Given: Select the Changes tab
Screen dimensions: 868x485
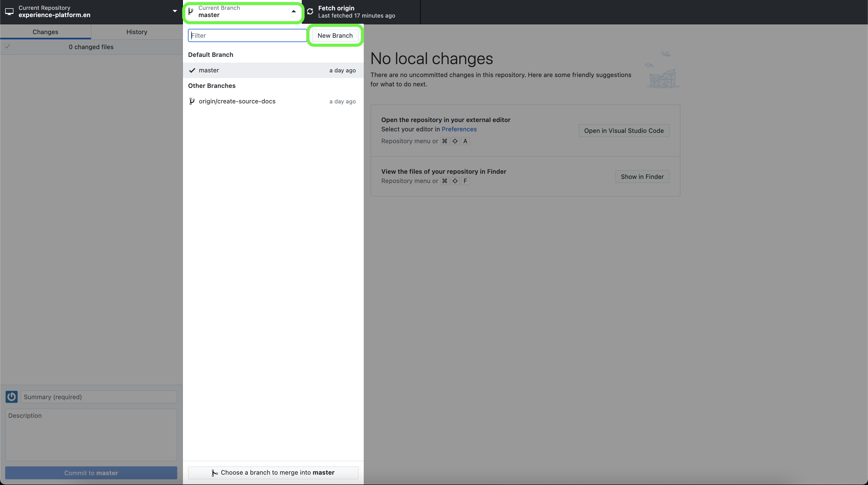Looking at the screenshot, I should pyautogui.click(x=45, y=32).
